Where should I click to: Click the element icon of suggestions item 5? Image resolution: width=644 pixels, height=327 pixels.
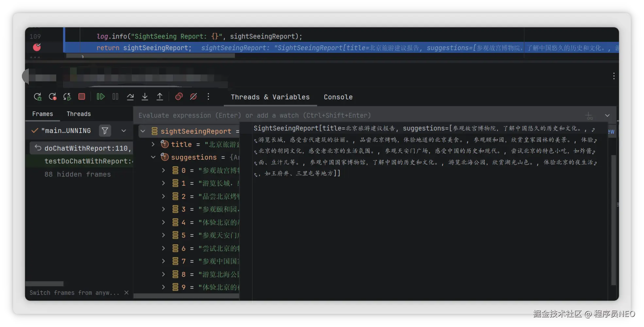pos(176,235)
